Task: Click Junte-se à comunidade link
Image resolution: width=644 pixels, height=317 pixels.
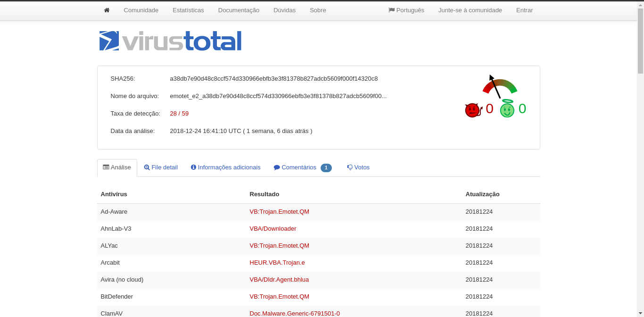Action: click(470, 10)
